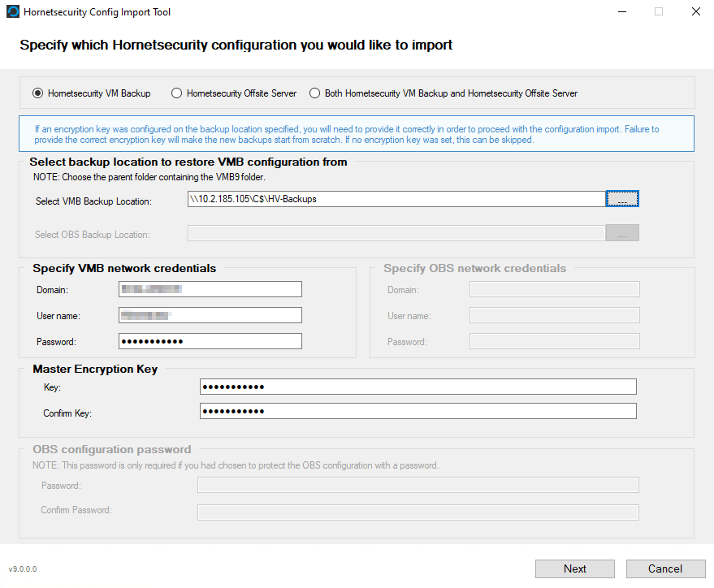This screenshot has width=714, height=588.
Task: Click the Hornetsecurity app icon in title bar
Action: tap(13, 12)
